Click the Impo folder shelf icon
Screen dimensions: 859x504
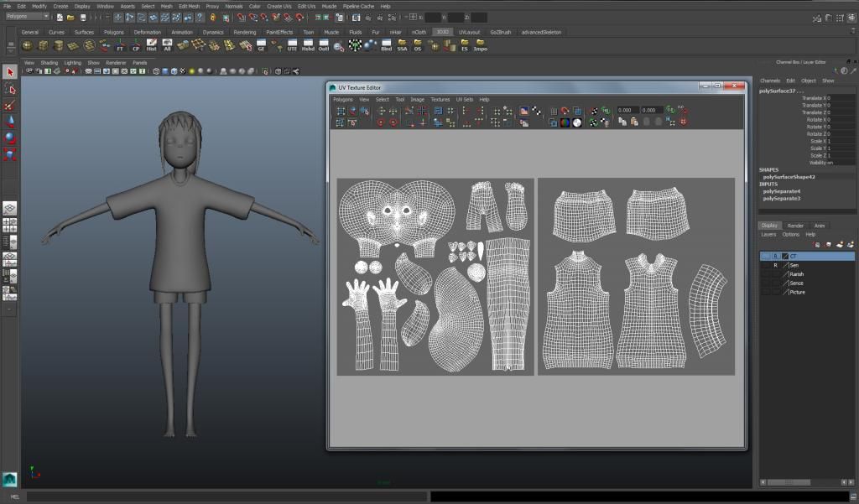coord(480,45)
